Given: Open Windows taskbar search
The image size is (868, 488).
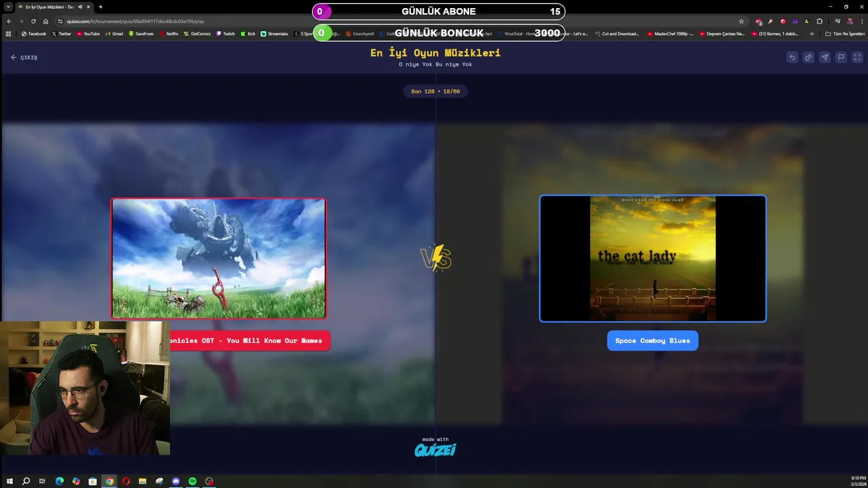Looking at the screenshot, I should click(x=26, y=481).
